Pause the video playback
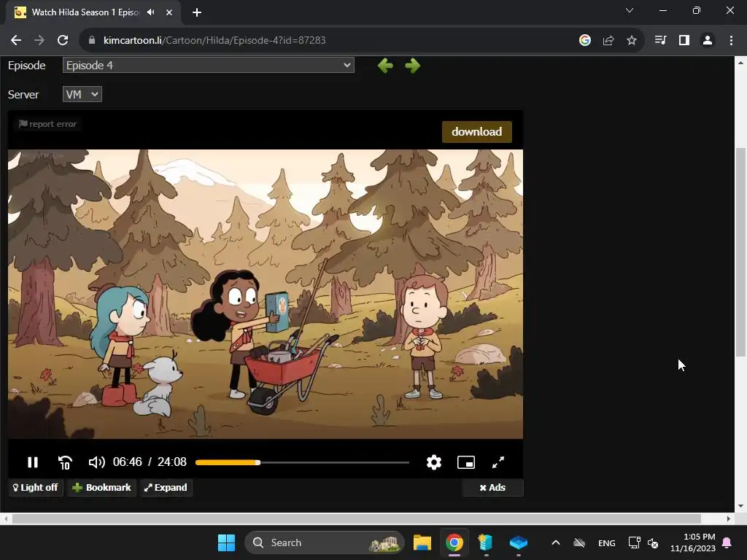 click(32, 462)
